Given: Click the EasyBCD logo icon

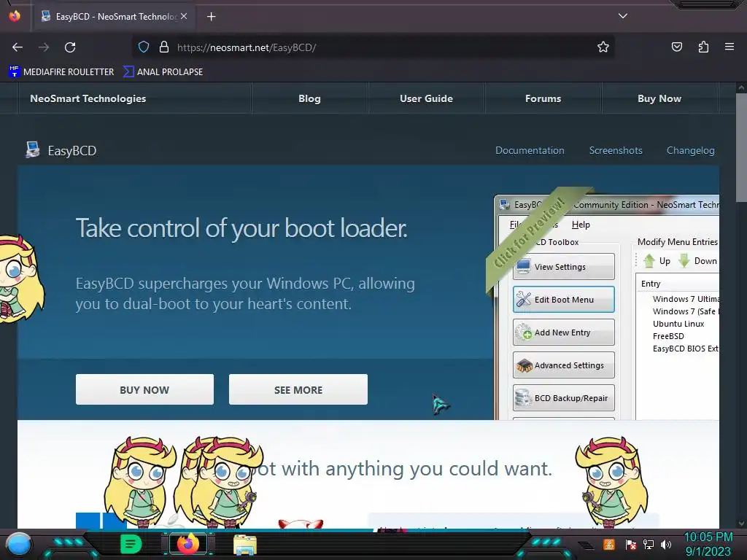Looking at the screenshot, I should (32, 150).
